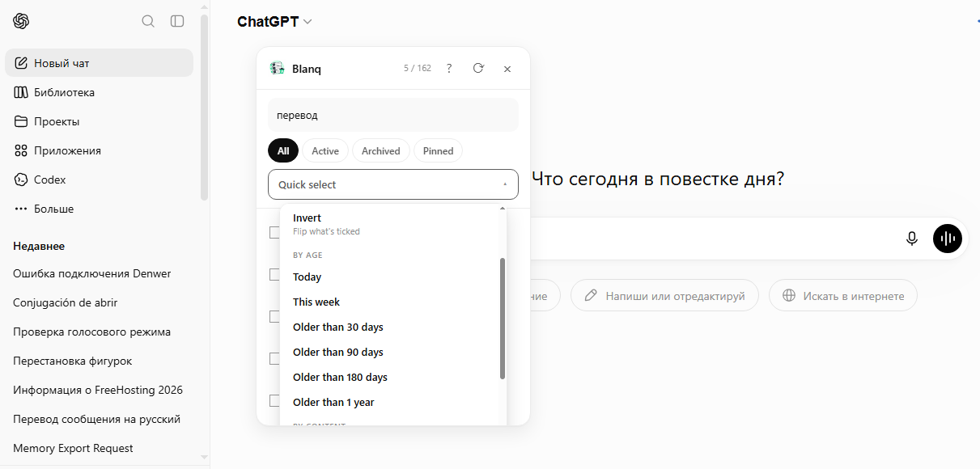This screenshot has width=980, height=469.
Task: Select the All filter tab
Action: point(283,150)
